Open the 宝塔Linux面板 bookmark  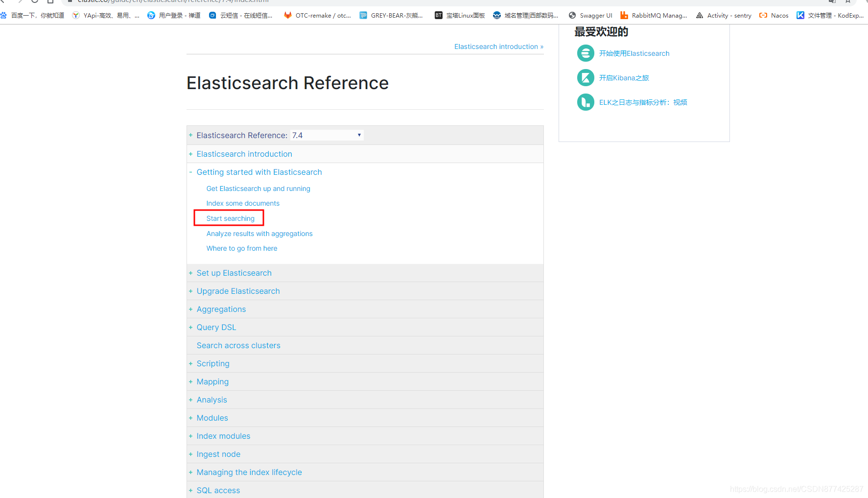(460, 15)
